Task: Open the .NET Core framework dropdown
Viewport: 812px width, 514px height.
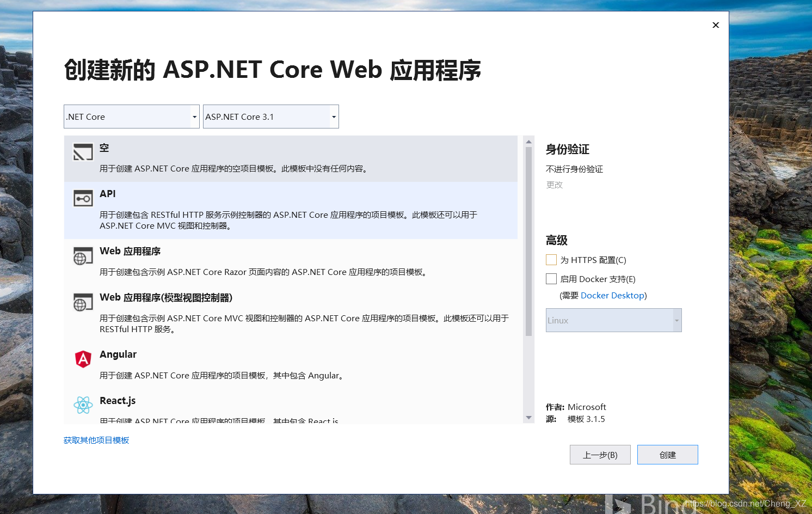Action: point(132,117)
